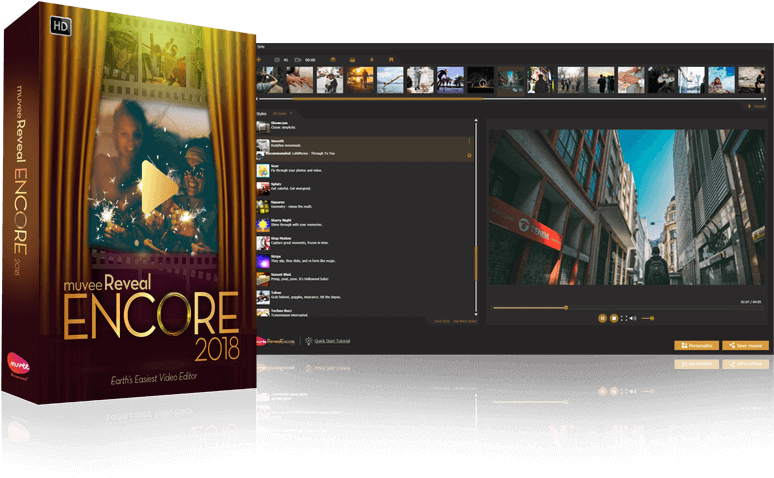The height and width of the screenshot is (478, 774).
Task: Click the video preview image
Action: click(627, 207)
